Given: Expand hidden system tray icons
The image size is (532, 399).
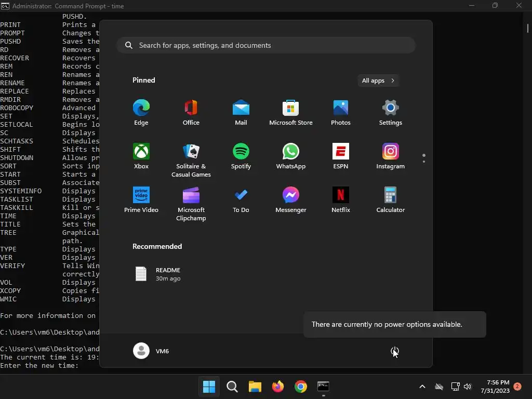Looking at the screenshot, I should [422, 387].
